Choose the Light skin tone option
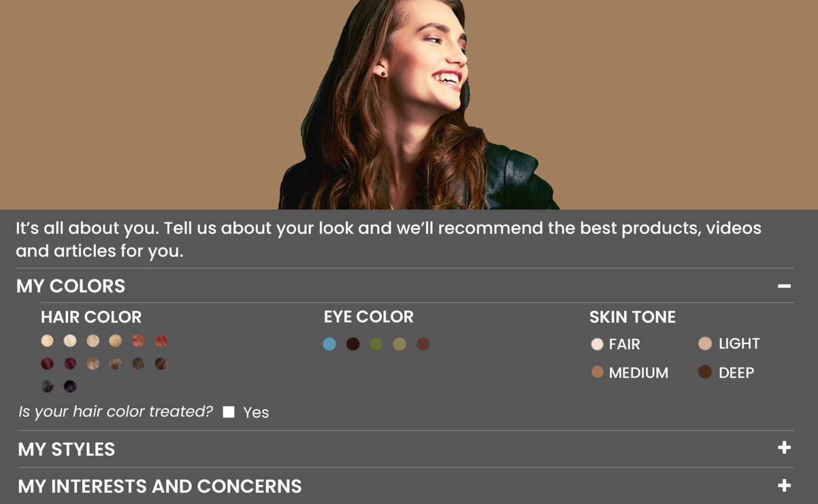Image resolution: width=818 pixels, height=504 pixels. pos(705,344)
